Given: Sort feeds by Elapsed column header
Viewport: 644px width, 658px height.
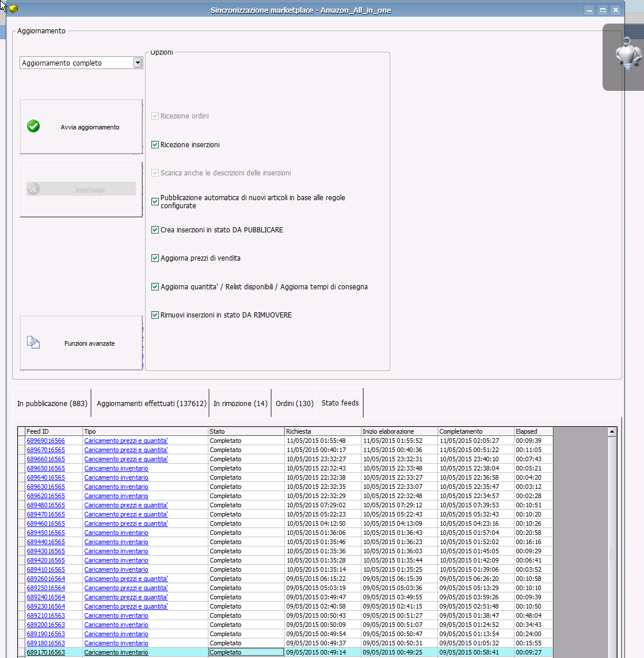Looking at the screenshot, I should pos(533,431).
